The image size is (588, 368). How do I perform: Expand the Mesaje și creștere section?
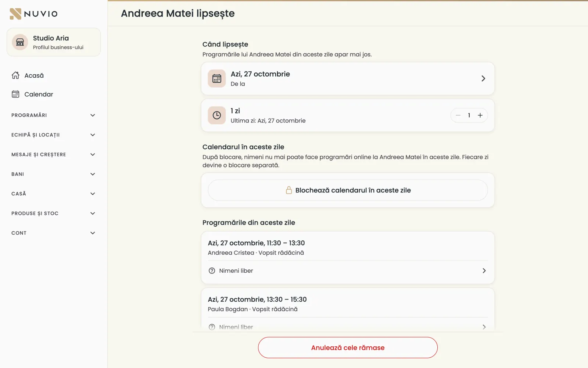pyautogui.click(x=54, y=155)
